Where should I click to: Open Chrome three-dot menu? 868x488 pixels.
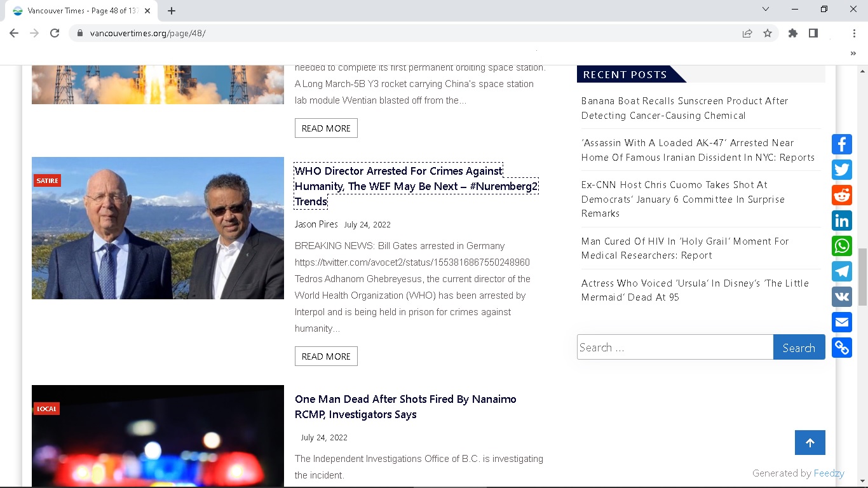point(854,33)
